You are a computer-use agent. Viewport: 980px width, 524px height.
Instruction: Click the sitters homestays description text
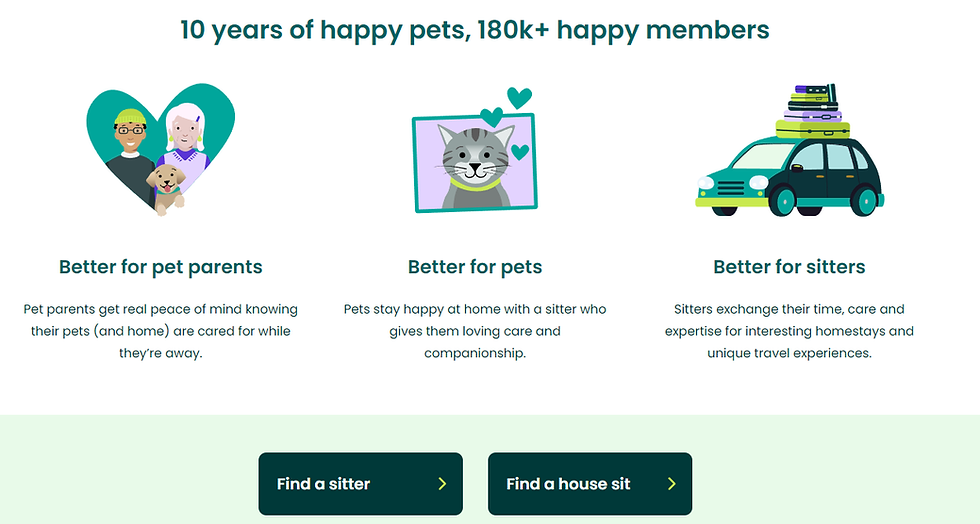tap(789, 331)
